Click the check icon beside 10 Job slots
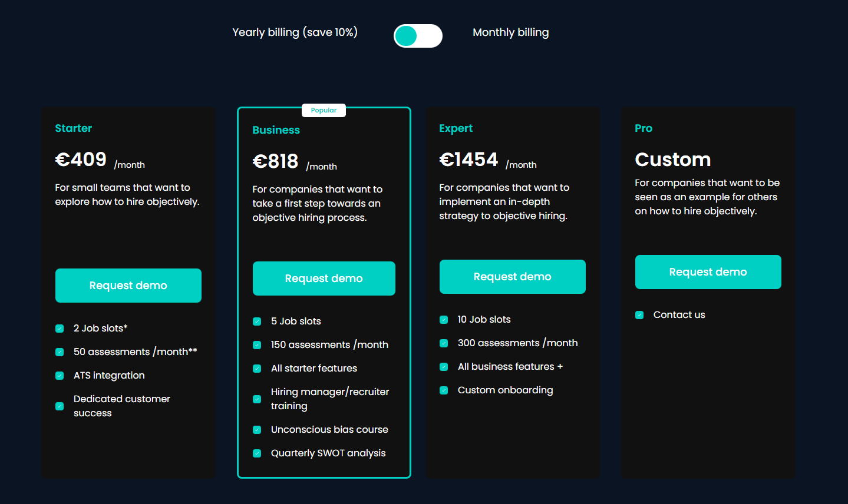 (x=444, y=320)
